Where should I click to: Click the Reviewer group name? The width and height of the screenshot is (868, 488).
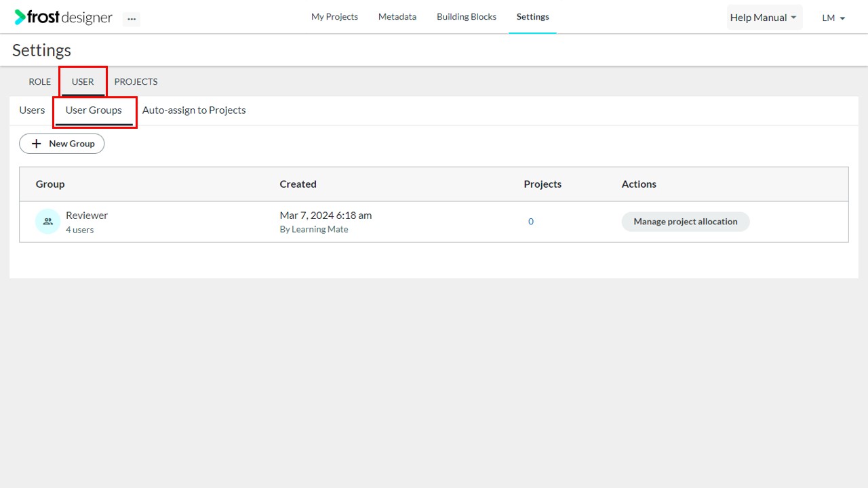click(87, 216)
